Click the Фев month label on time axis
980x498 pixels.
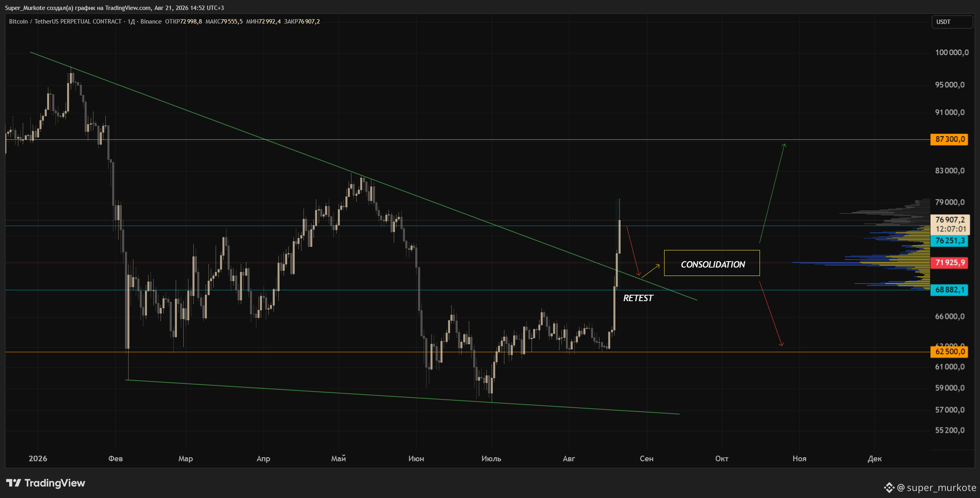click(x=115, y=459)
